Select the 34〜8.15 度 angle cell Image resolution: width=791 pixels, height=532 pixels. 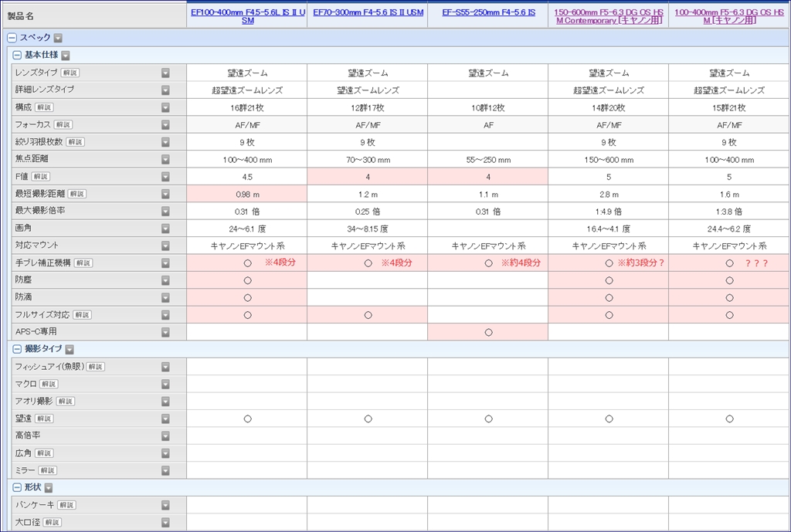pos(368,229)
